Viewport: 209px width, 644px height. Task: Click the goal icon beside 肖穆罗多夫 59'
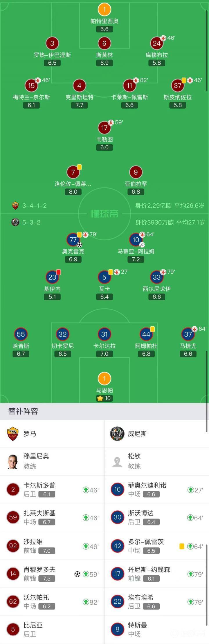(77, 574)
